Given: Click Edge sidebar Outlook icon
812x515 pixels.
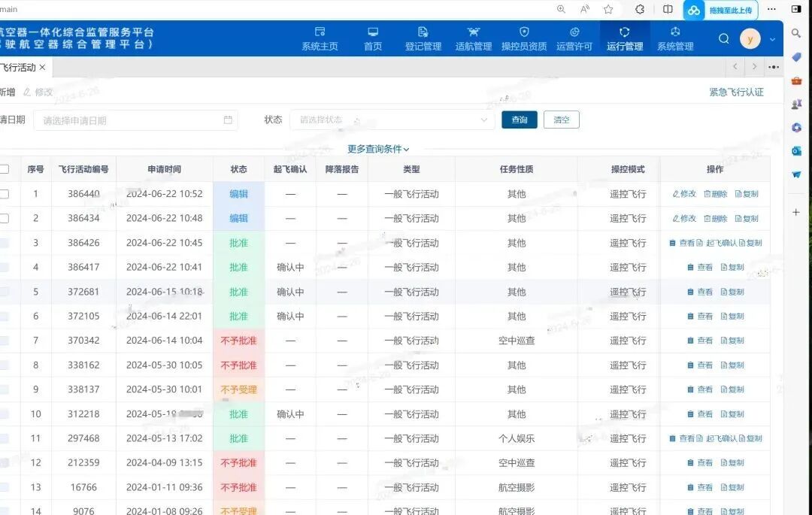Looking at the screenshot, I should (x=796, y=150).
